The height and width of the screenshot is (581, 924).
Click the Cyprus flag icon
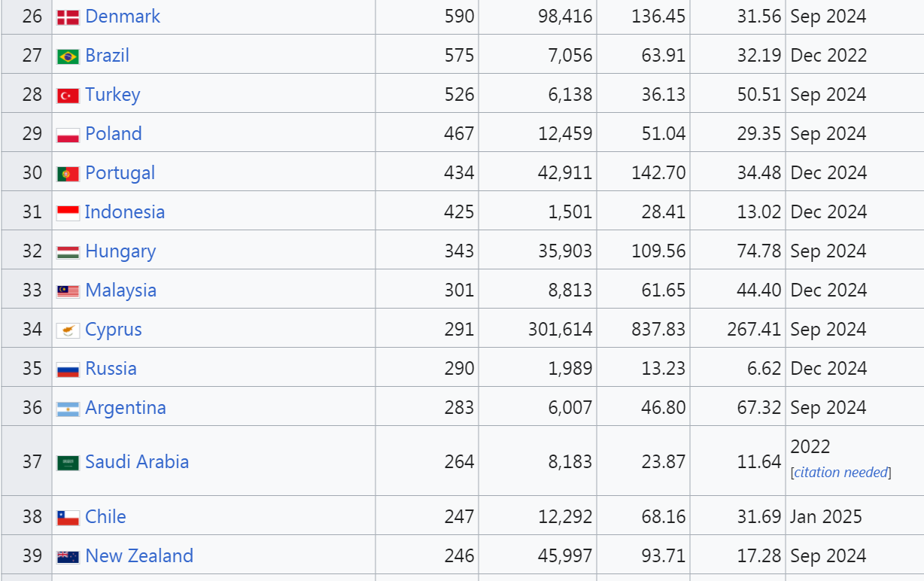(68, 330)
